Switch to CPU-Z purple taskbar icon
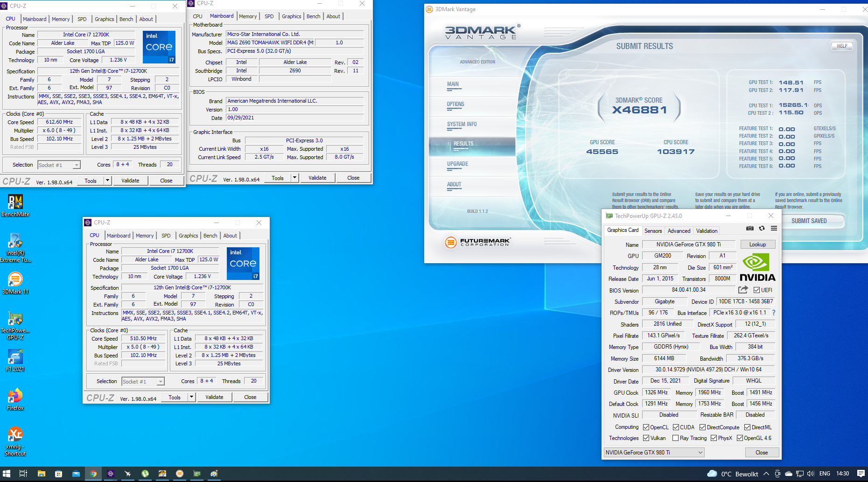The height and width of the screenshot is (482, 868). pos(111,474)
